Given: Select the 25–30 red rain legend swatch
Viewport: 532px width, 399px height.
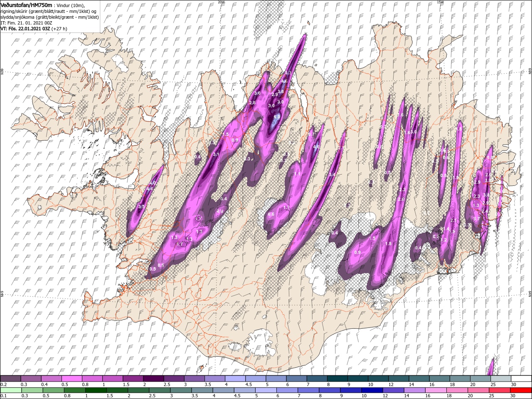Looking at the screenshot, I should (x=500, y=390).
